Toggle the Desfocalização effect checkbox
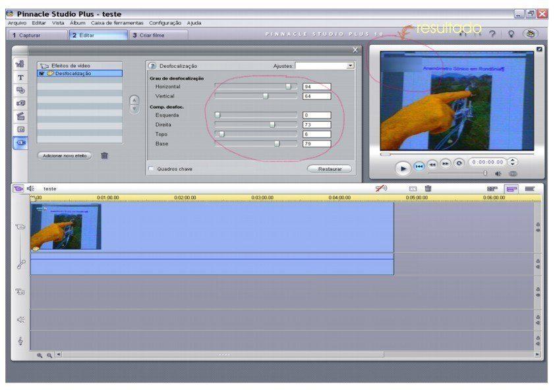Screen dimensions: 555x392 41,74
